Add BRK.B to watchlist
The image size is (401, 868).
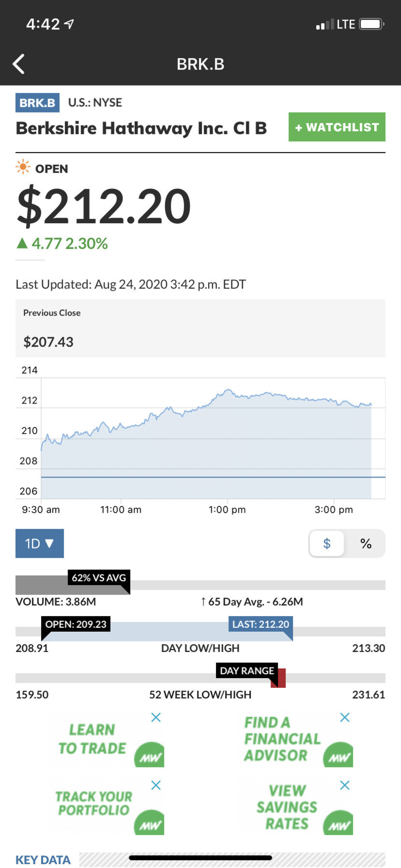point(337,127)
